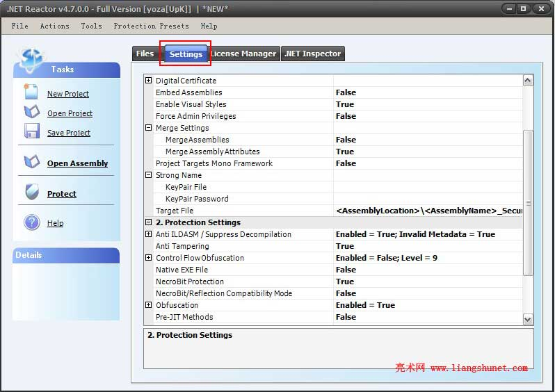
Task: Click the Help link in Tasks
Action: point(55,223)
